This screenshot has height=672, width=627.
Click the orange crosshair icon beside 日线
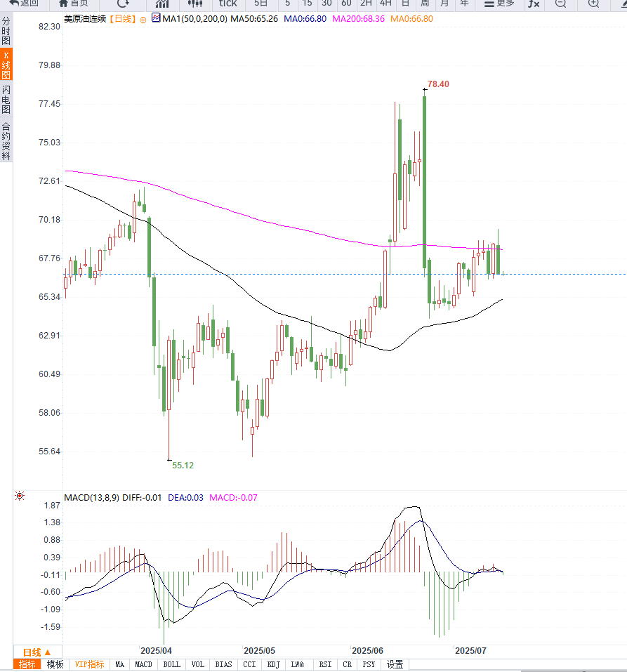tap(143, 19)
